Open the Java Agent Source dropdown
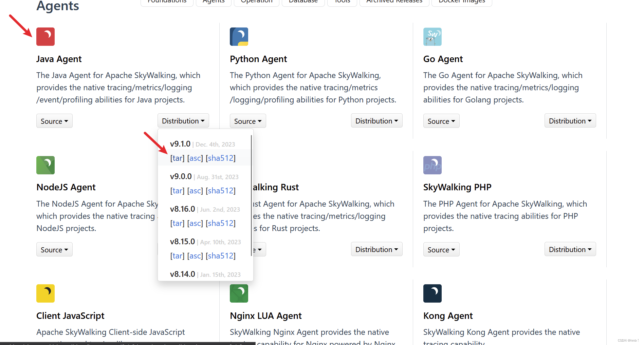 (x=54, y=121)
